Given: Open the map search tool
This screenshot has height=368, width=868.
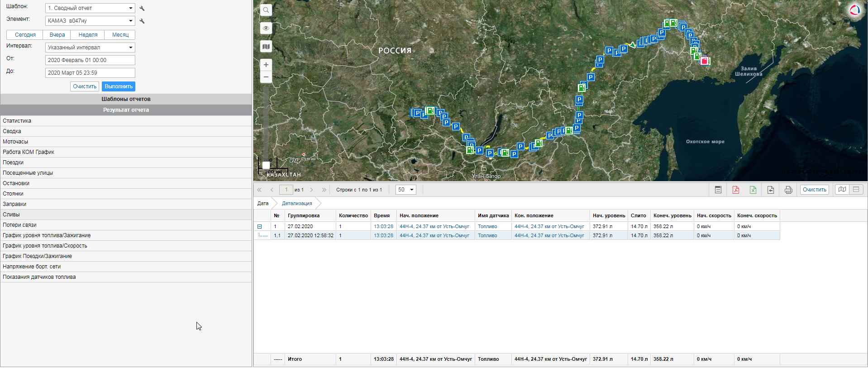Looking at the screenshot, I should (266, 10).
